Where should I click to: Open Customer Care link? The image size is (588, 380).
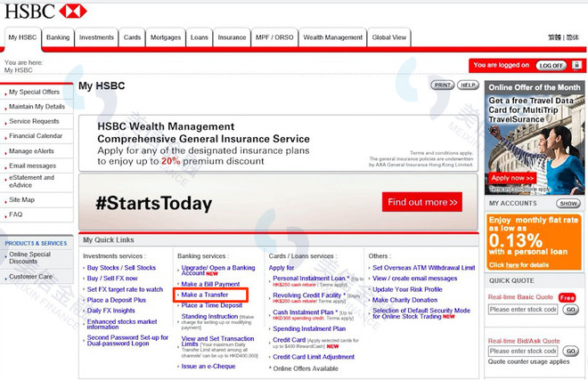pyautogui.click(x=31, y=277)
